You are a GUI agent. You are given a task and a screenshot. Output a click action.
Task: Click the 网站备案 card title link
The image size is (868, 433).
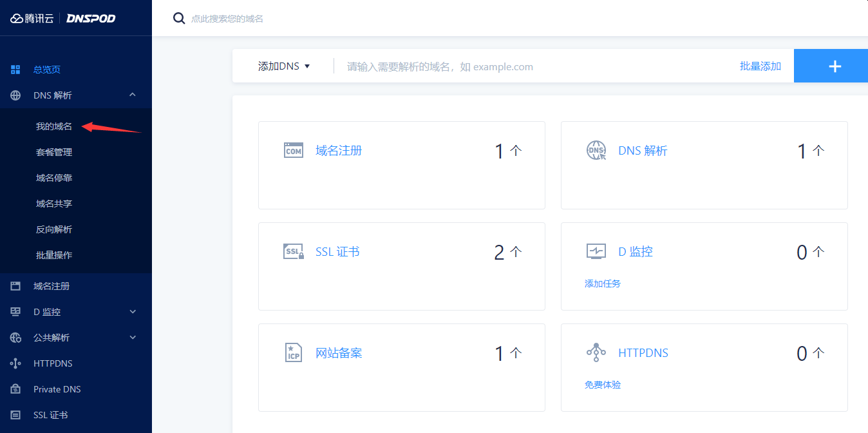(x=339, y=352)
